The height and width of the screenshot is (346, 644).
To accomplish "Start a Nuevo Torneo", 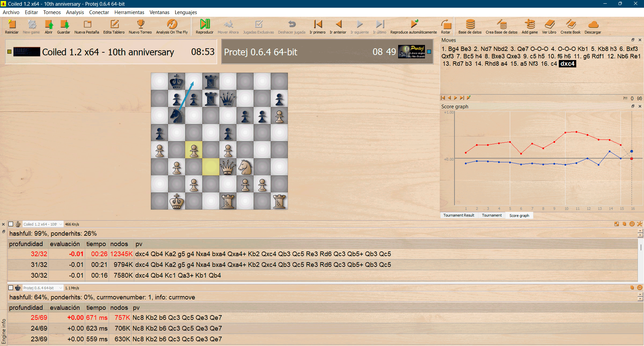I will (140, 26).
